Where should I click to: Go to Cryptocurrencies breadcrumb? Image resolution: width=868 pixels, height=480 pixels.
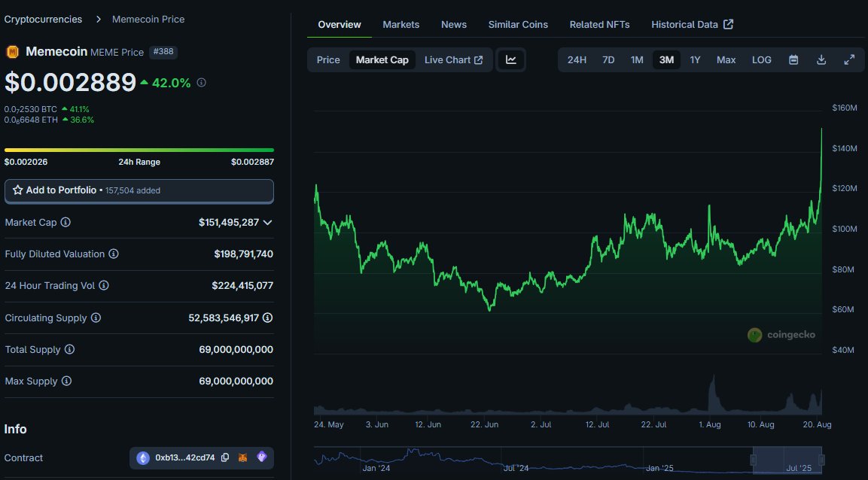(x=43, y=19)
